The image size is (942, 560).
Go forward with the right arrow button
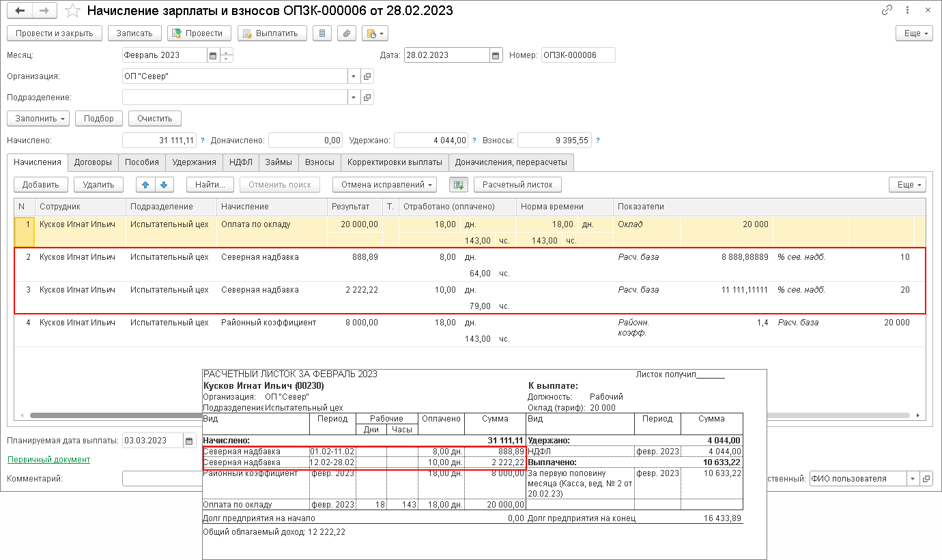(x=44, y=11)
